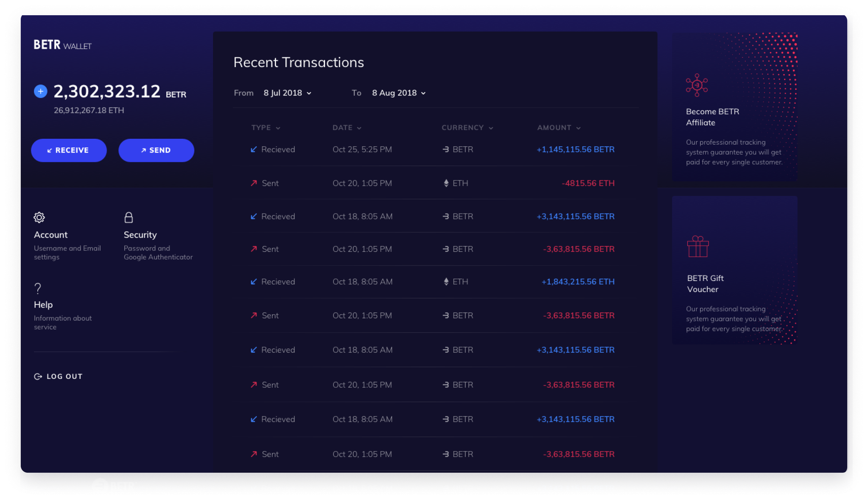Image resolution: width=868 pixels, height=499 pixels.
Task: Click the BETR Affiliate network icon
Action: [697, 85]
